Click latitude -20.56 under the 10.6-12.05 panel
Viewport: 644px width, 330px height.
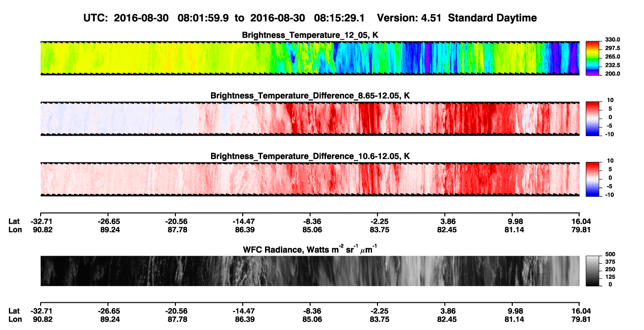(x=175, y=222)
